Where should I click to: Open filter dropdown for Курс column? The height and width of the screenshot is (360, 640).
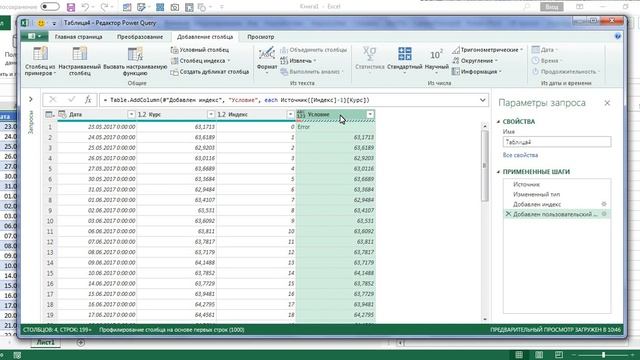coord(211,115)
